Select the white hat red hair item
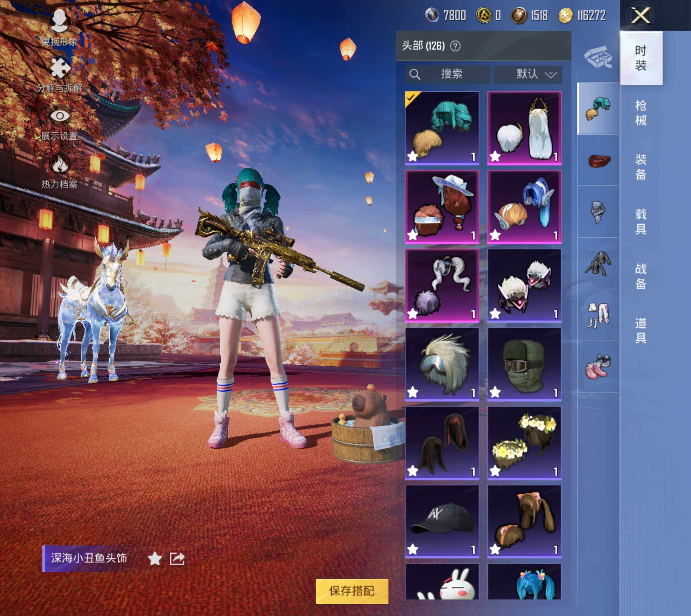This screenshot has width=691, height=616. [442, 207]
